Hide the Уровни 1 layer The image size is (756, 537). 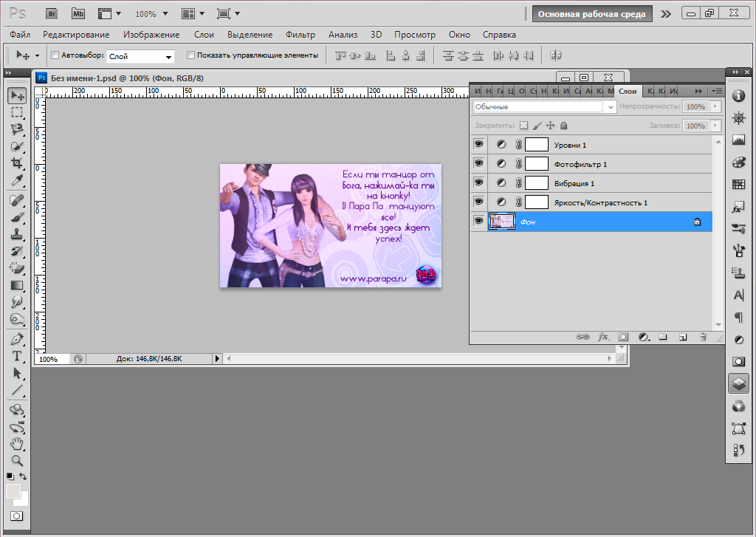(478, 145)
